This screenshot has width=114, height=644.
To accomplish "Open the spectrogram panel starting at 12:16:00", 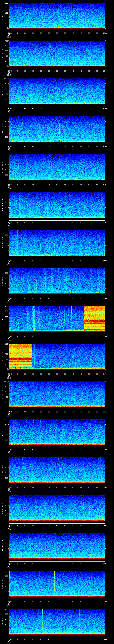I will pos(57,91).
